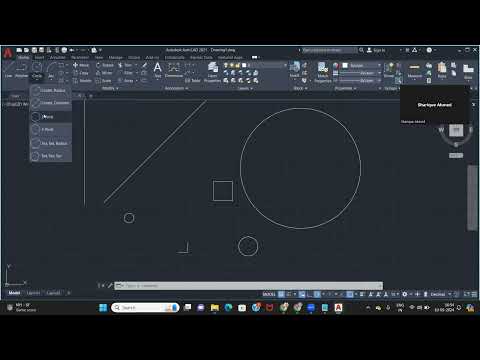The width and height of the screenshot is (480, 360).
Task: Choose Tan, Tan, Radius circle option
Action: [x=51, y=143]
